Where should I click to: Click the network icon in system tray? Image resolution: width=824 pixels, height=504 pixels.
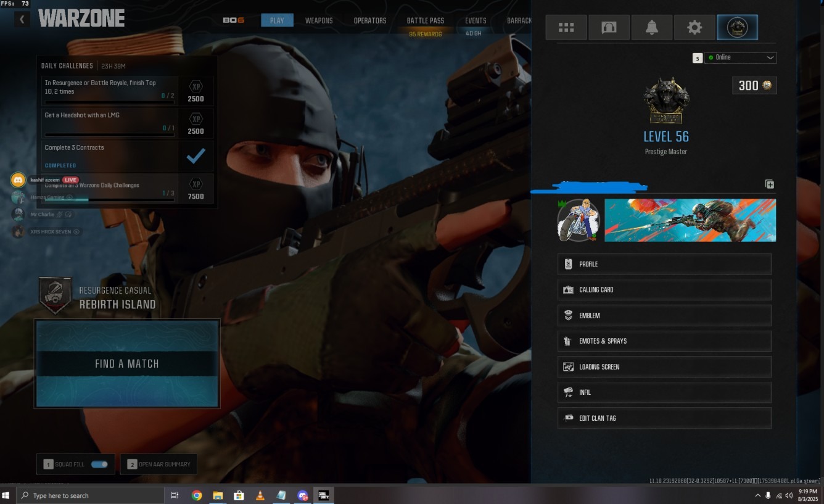(x=779, y=495)
